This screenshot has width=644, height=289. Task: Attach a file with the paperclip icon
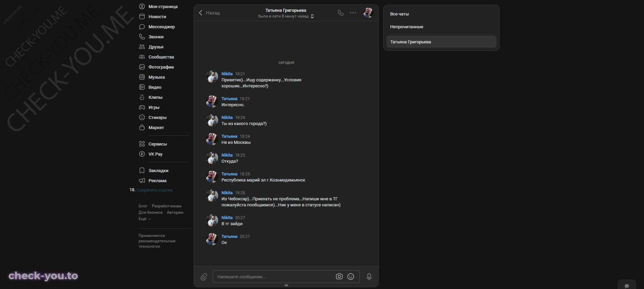coord(204,277)
